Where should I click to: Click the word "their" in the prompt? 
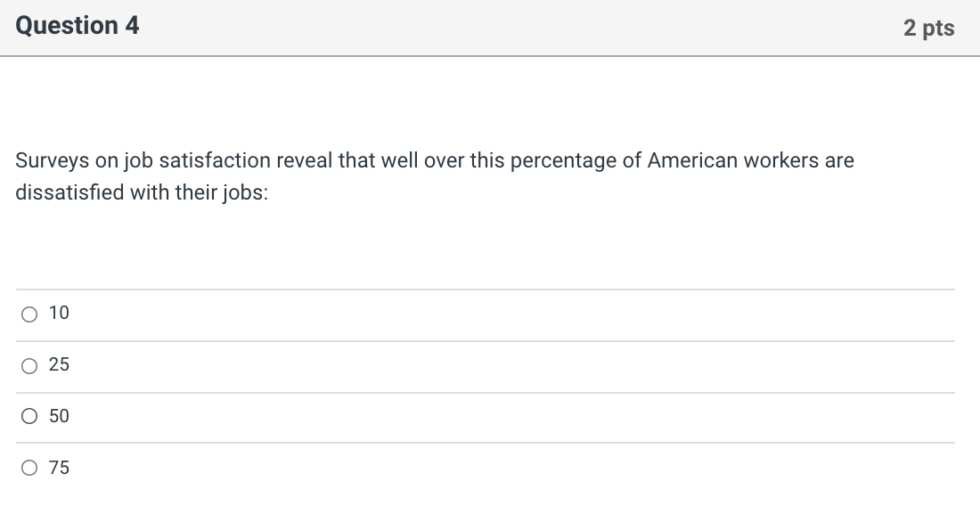tap(192, 192)
